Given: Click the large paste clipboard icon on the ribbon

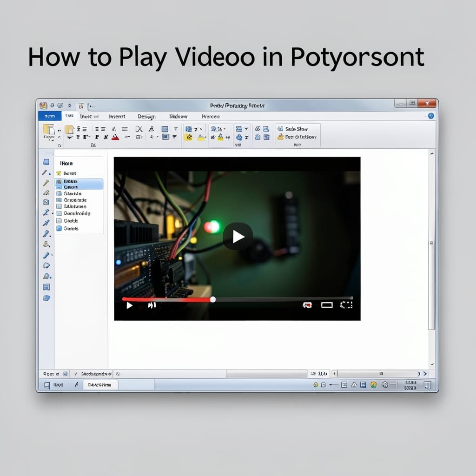Looking at the screenshot, I should [x=48, y=129].
